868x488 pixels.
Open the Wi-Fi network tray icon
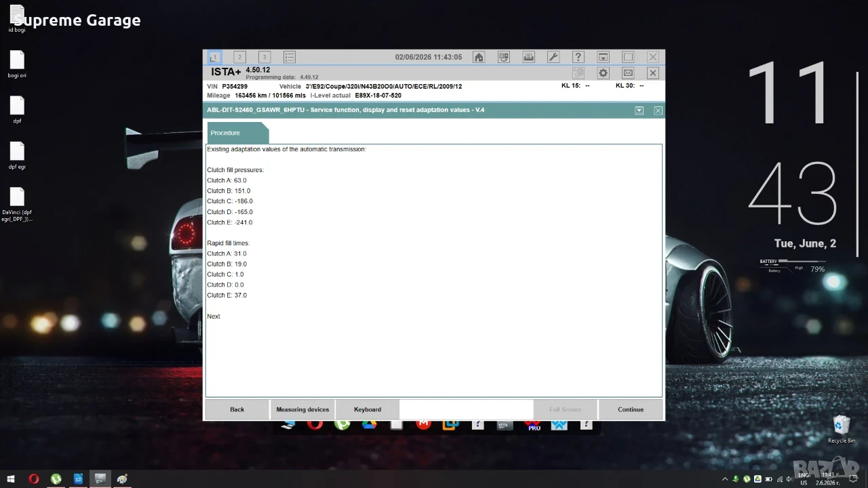779,479
